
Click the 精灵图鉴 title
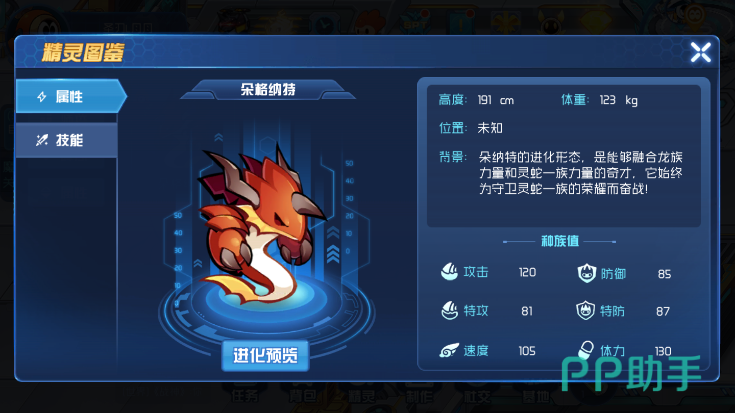83,52
